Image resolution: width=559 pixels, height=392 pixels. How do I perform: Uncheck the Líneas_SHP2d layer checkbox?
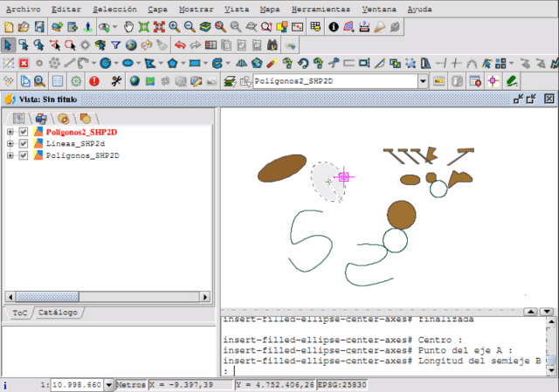pyautogui.click(x=24, y=143)
